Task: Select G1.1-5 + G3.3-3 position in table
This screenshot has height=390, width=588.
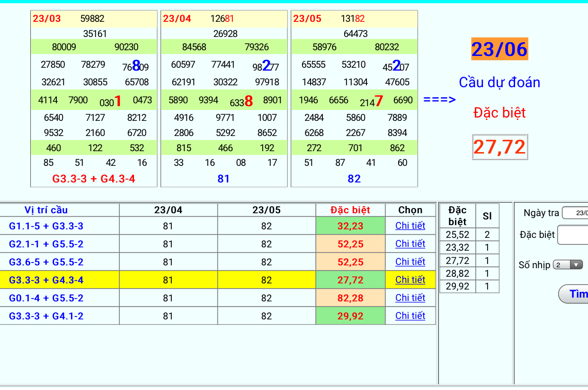Action: tap(46, 227)
